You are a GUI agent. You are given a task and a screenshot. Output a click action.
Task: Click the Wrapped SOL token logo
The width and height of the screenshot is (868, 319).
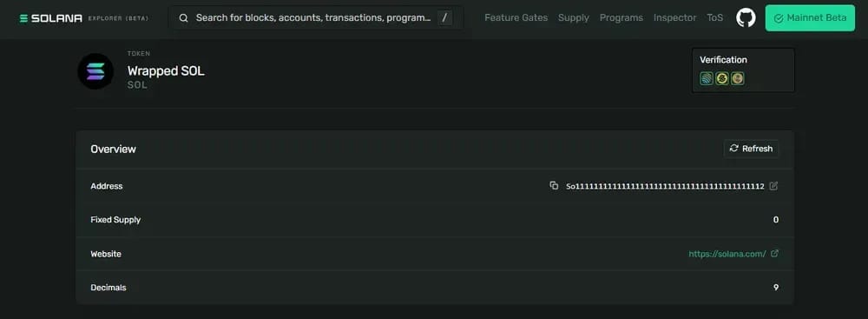[x=95, y=71]
